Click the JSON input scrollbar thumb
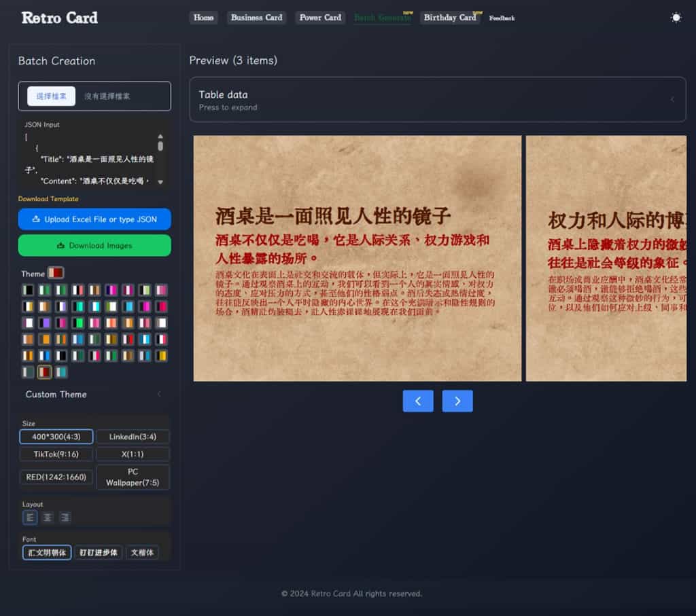This screenshot has width=696, height=616. coord(160,146)
